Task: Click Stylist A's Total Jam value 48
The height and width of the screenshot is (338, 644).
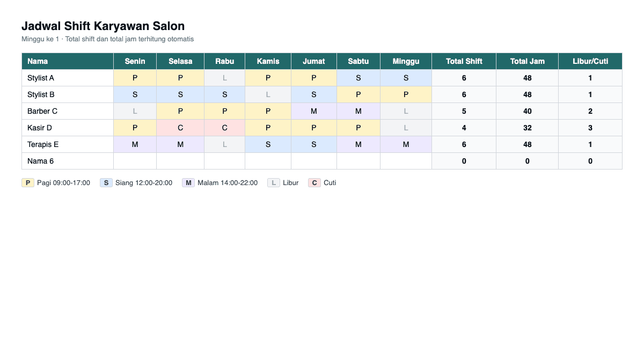Action: [x=527, y=78]
